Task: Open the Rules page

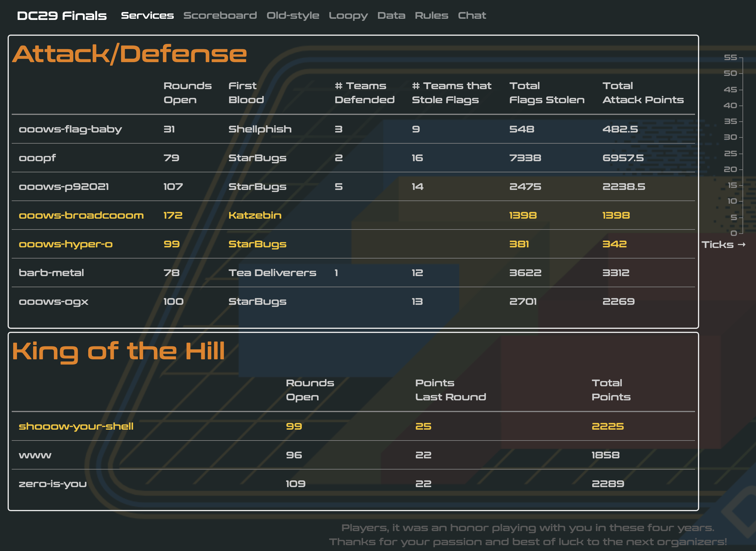Action: point(431,15)
